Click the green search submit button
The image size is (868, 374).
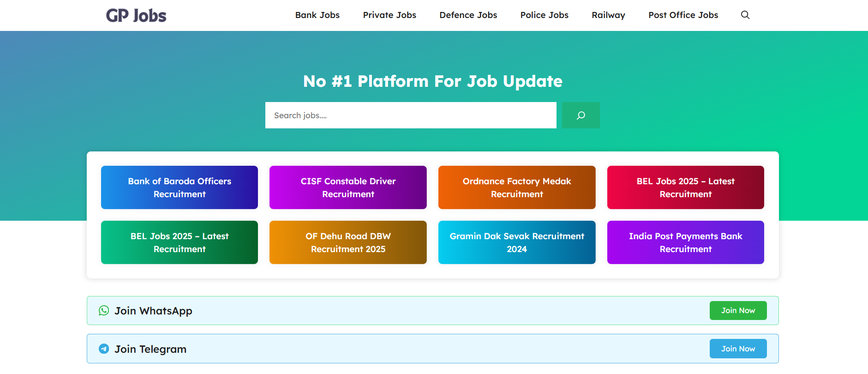pyautogui.click(x=581, y=115)
